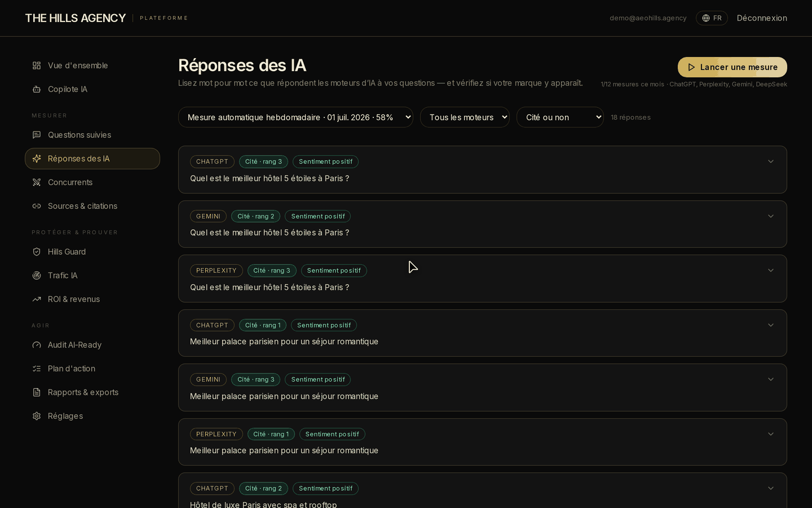This screenshot has width=812, height=508.
Task: Click the Réglages gear icon
Action: point(37,416)
